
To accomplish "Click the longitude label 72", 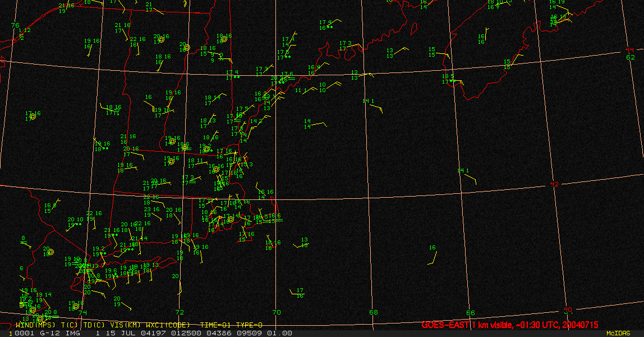I will pyautogui.click(x=180, y=312).
